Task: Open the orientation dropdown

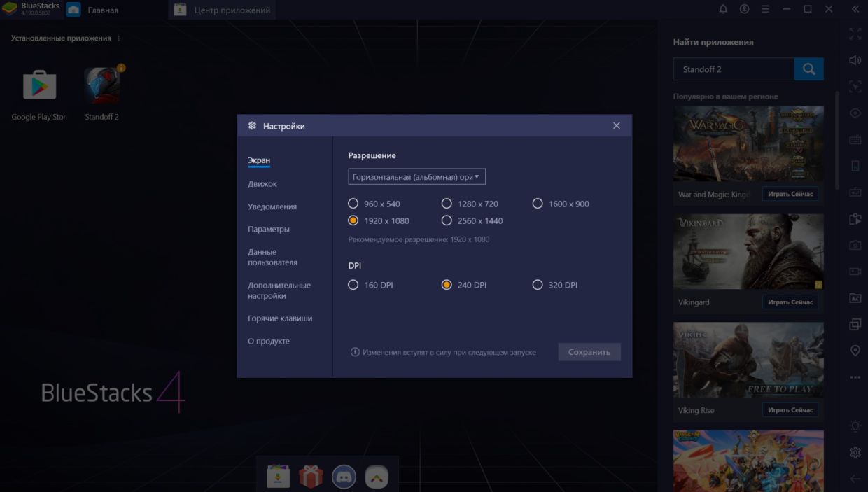Action: [417, 177]
